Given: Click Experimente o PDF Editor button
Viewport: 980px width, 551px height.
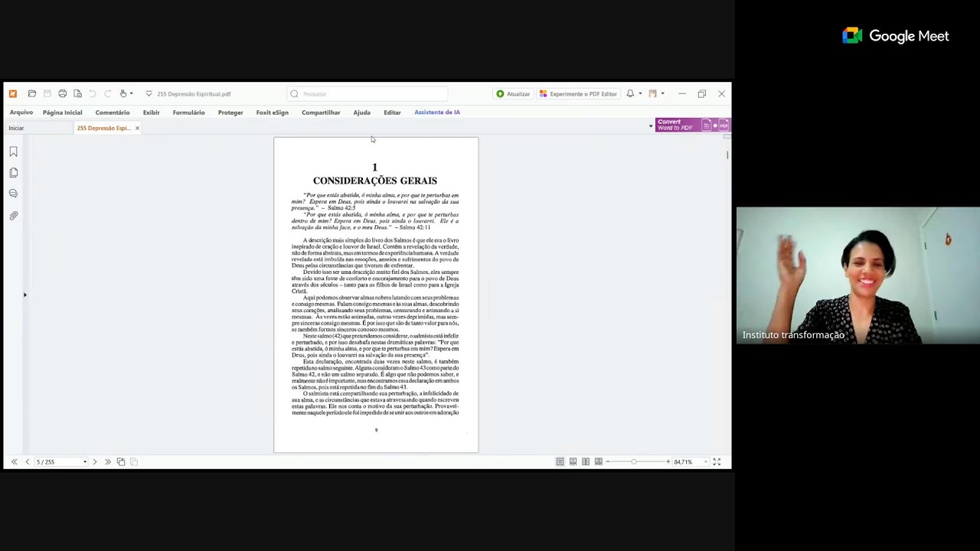Looking at the screenshot, I should coord(578,93).
